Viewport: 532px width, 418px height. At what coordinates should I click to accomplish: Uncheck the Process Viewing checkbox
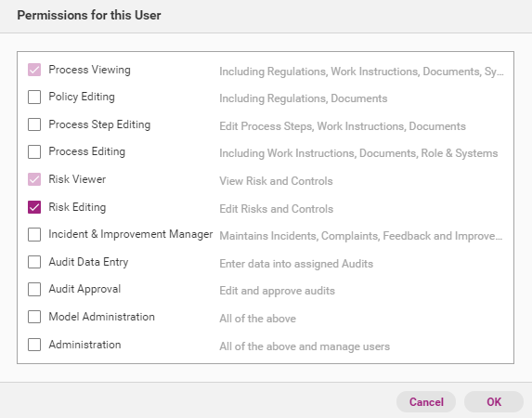coord(34,70)
